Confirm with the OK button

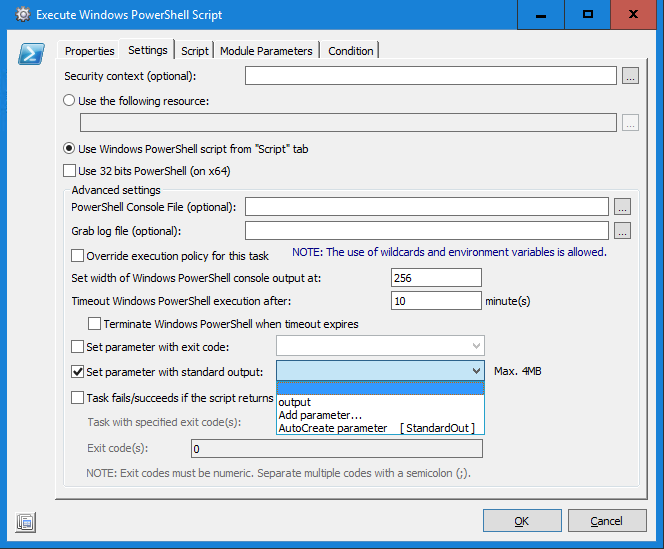(x=522, y=521)
